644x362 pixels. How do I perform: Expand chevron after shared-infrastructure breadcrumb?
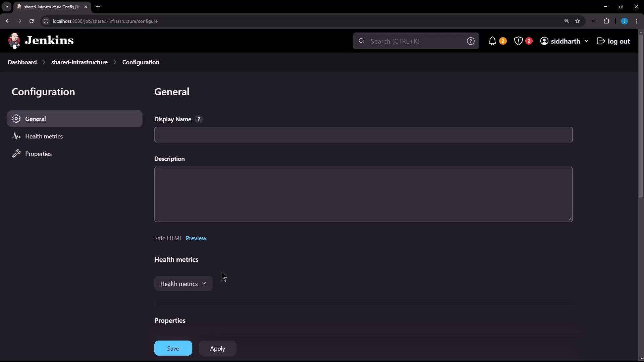click(x=115, y=62)
